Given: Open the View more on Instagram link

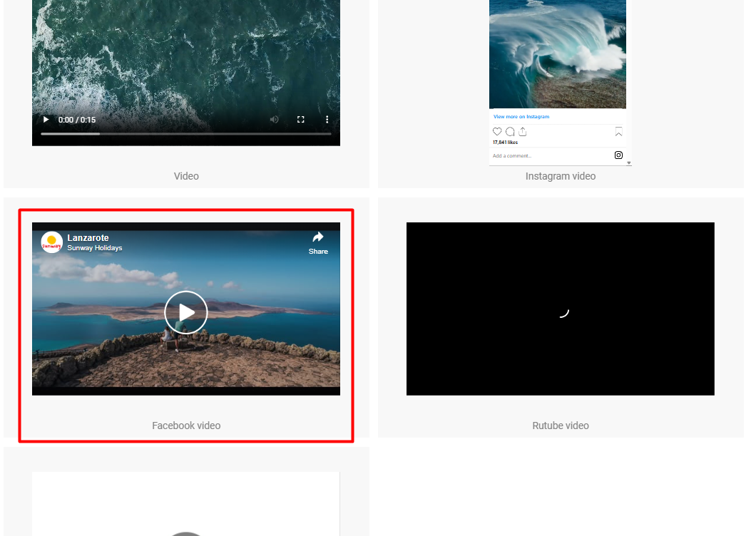Looking at the screenshot, I should [x=521, y=116].
